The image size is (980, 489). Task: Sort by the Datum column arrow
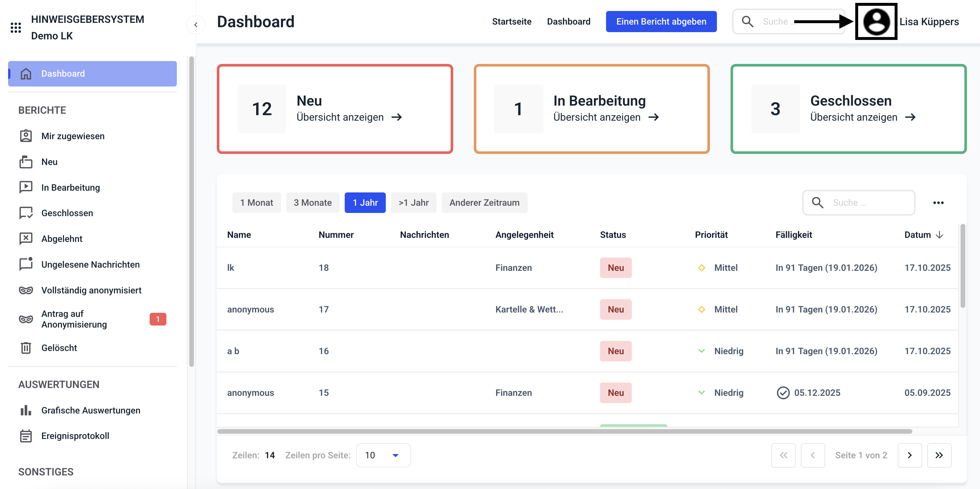tap(939, 235)
